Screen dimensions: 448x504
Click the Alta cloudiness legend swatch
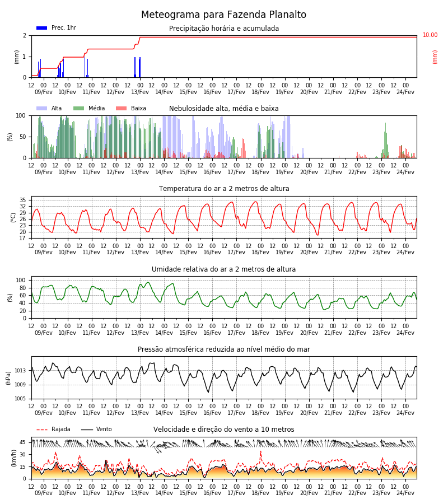click(42, 108)
